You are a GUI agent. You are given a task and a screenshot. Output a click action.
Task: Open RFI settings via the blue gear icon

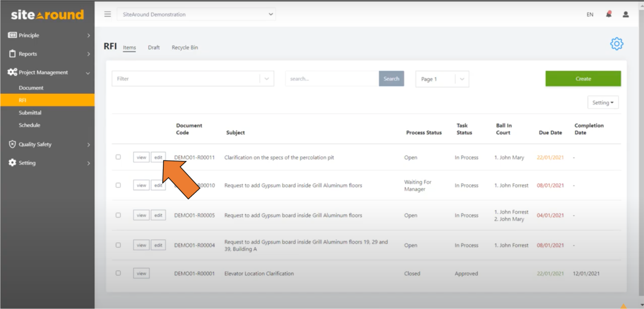click(x=616, y=44)
